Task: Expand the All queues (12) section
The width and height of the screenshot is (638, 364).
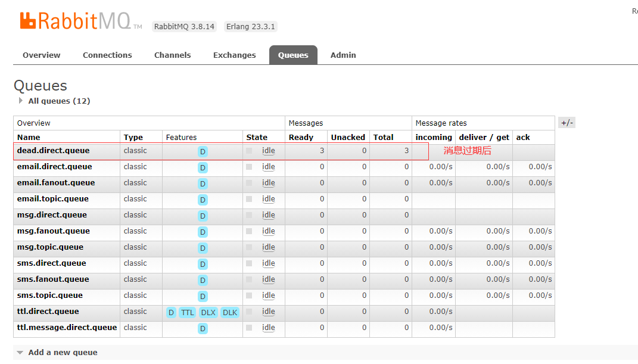Action: pos(55,101)
